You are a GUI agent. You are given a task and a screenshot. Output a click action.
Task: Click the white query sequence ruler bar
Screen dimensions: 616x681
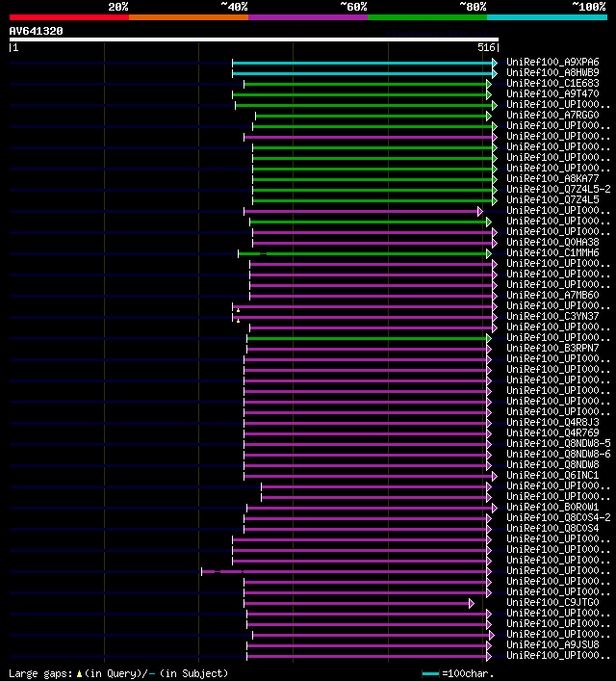click(x=254, y=39)
